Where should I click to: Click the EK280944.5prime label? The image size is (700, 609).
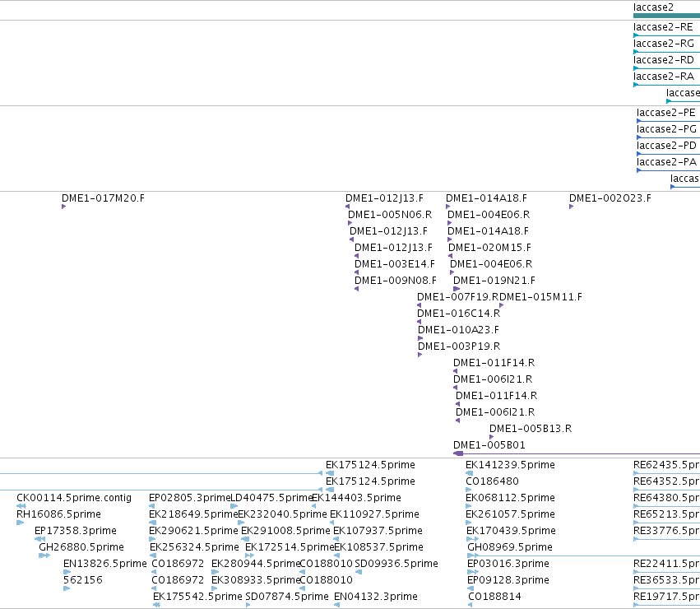pyautogui.click(x=256, y=564)
